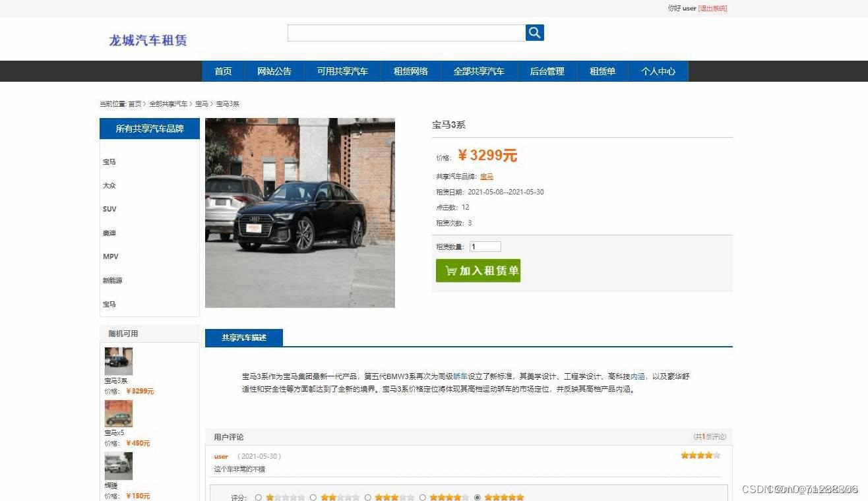The image size is (868, 501).
Task: Open the 辉腾 thumbnail under 随机可用
Action: tap(119, 466)
